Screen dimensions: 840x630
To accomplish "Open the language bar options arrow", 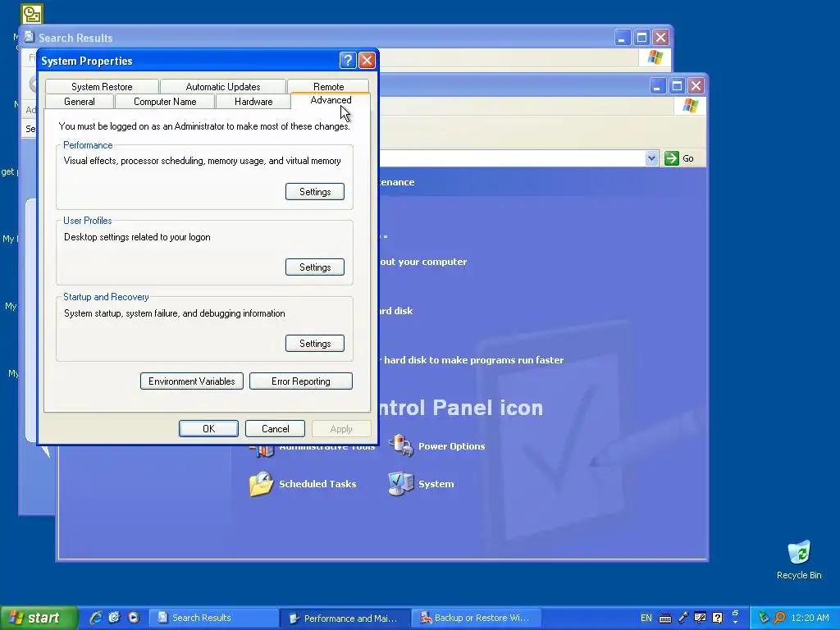I will [735, 621].
